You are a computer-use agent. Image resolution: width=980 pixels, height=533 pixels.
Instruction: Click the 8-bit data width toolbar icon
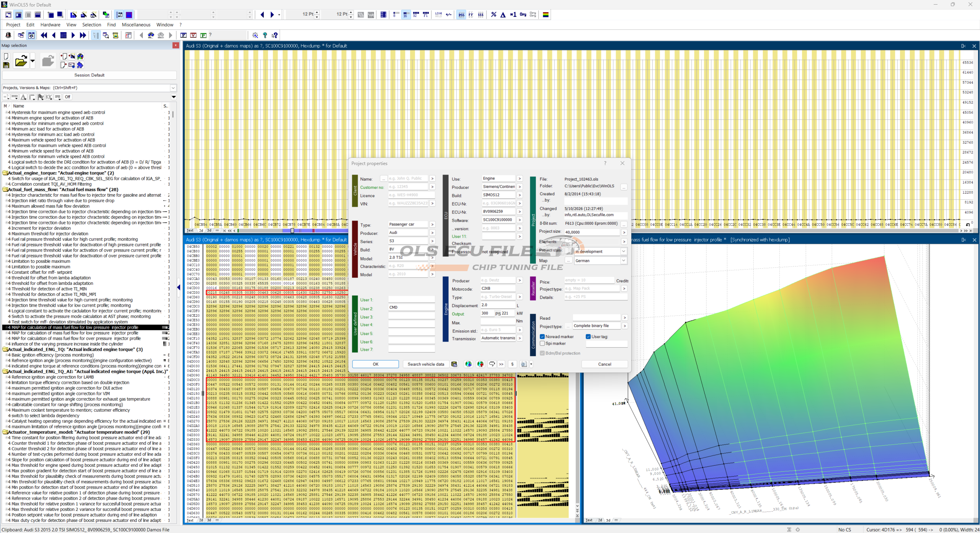395,15
